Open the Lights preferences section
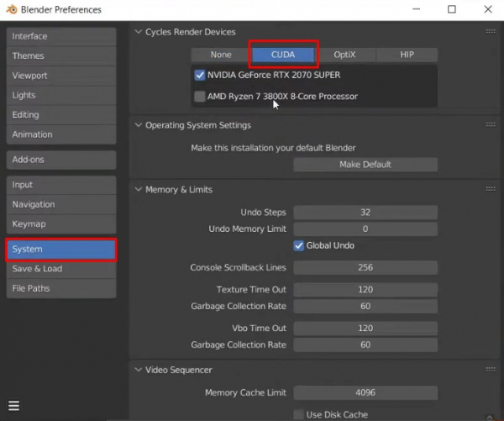The image size is (504, 421). tap(61, 95)
